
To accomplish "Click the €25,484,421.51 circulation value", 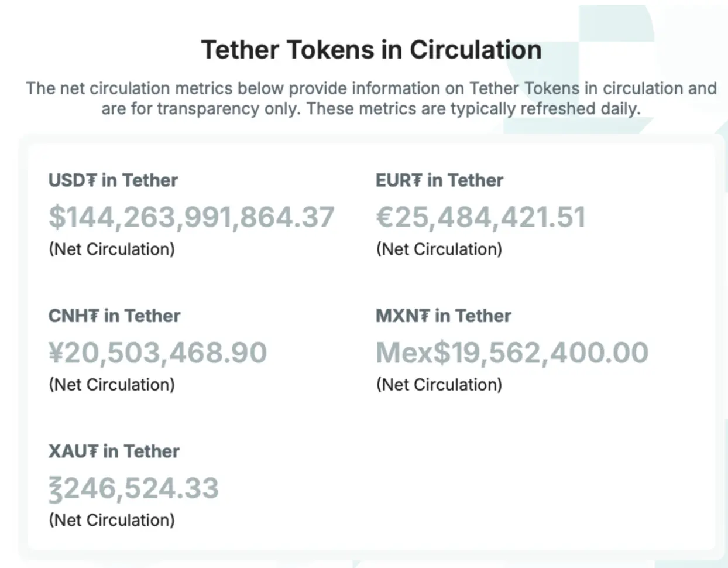I will [x=480, y=217].
